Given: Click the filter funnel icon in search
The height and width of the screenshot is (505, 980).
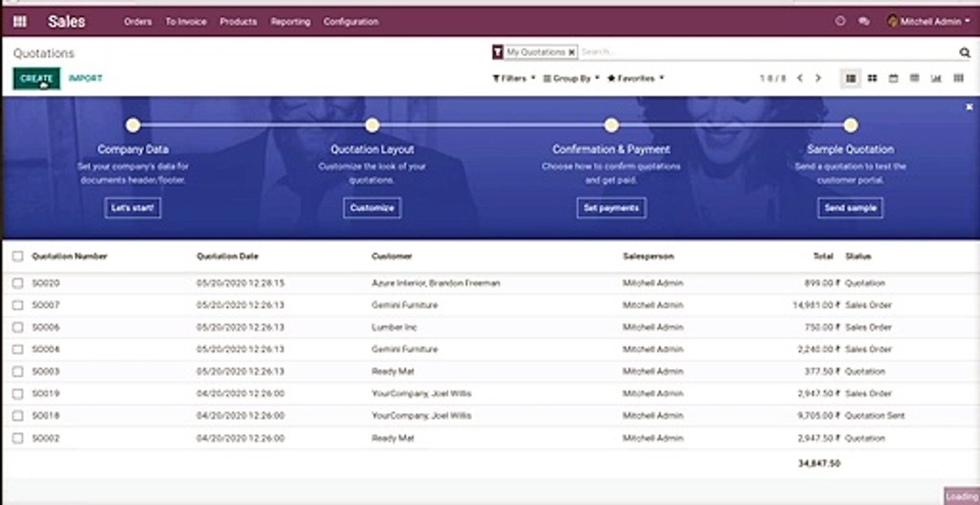Looking at the screenshot, I should (x=498, y=53).
